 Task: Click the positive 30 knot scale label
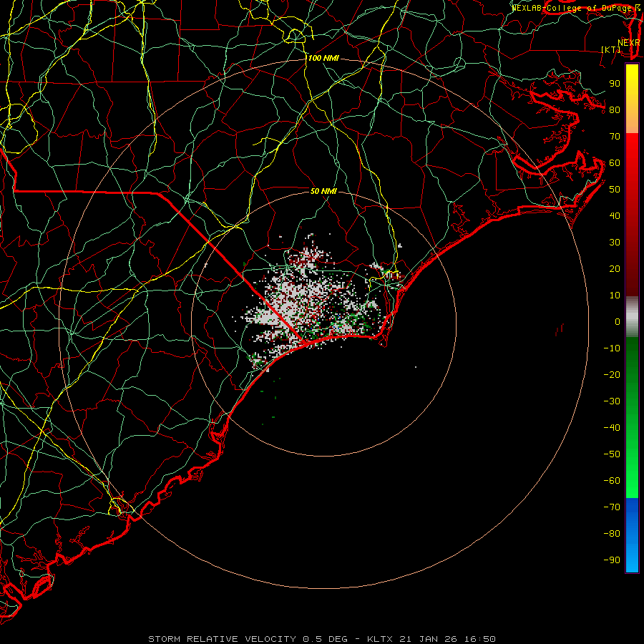(x=615, y=243)
